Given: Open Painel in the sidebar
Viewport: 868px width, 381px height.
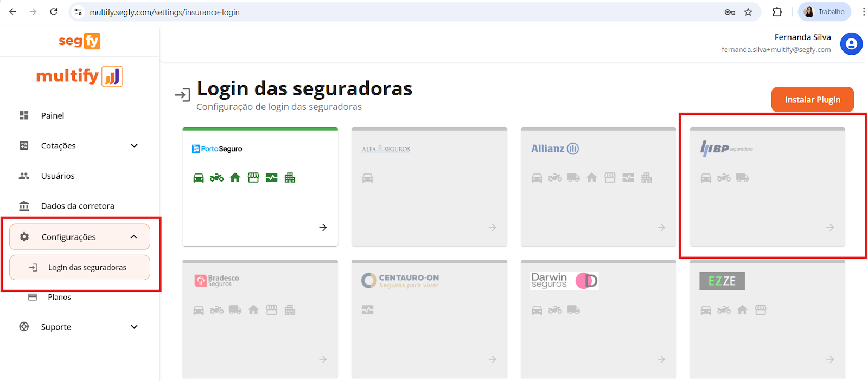Looking at the screenshot, I should [53, 115].
